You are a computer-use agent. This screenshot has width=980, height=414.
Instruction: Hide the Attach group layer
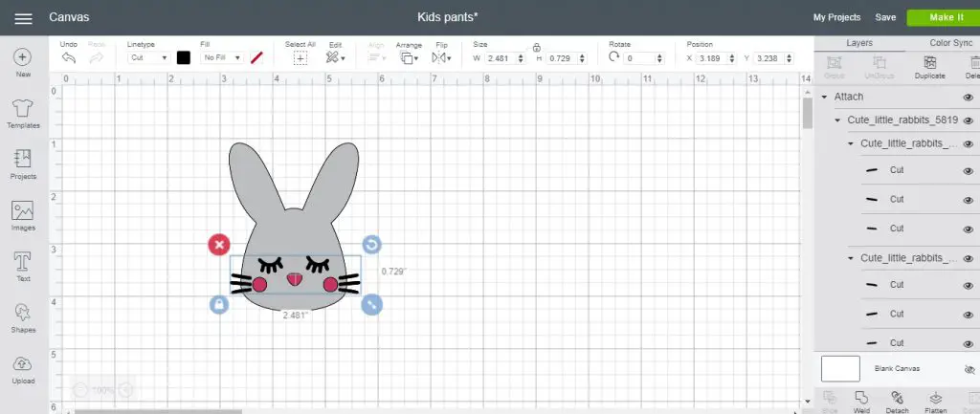[x=969, y=97]
